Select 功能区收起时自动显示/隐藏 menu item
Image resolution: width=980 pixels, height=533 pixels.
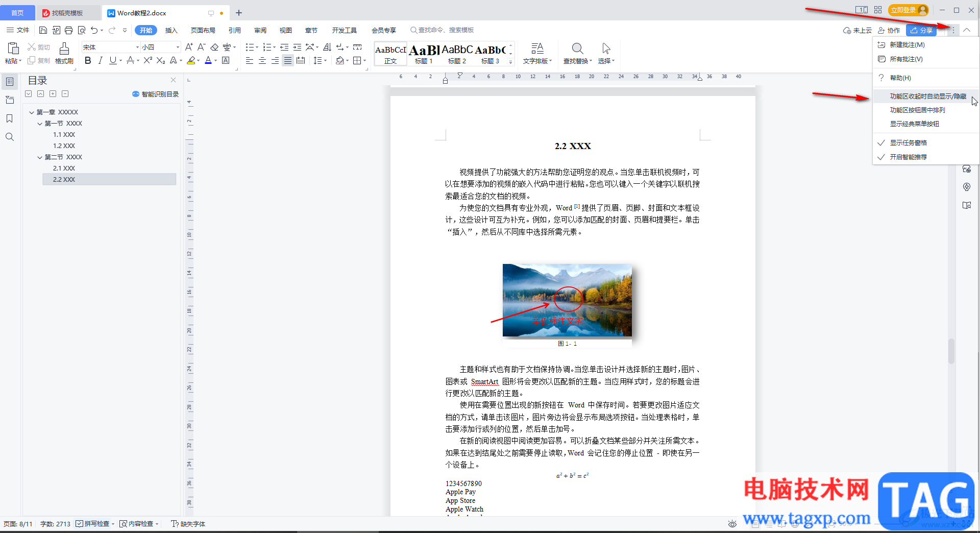pyautogui.click(x=925, y=96)
